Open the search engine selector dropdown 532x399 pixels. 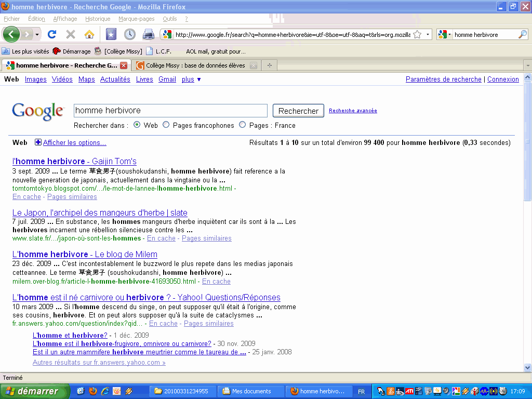coord(445,35)
